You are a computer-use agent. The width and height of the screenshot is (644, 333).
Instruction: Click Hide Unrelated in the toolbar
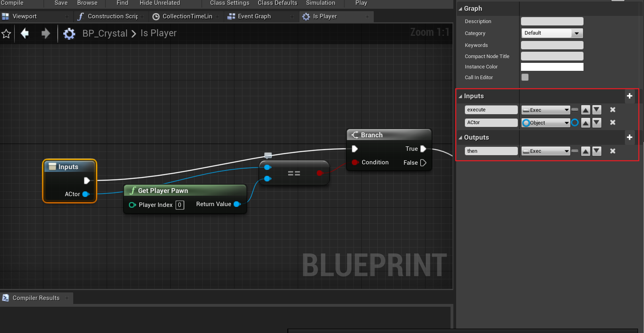coord(160,3)
